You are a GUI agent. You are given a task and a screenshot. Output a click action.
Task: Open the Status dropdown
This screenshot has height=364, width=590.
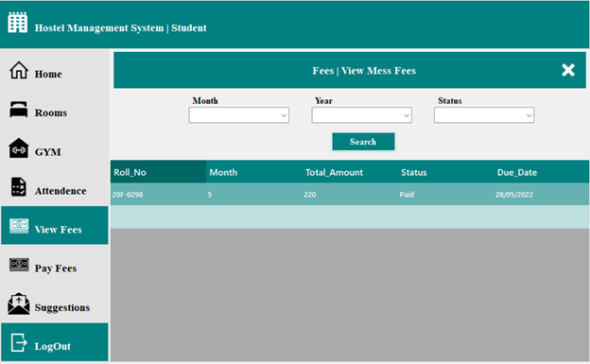click(484, 115)
